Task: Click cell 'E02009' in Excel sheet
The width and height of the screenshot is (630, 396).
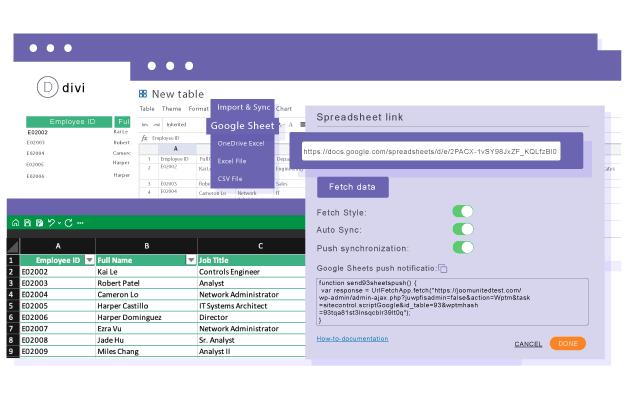Action: (57, 351)
